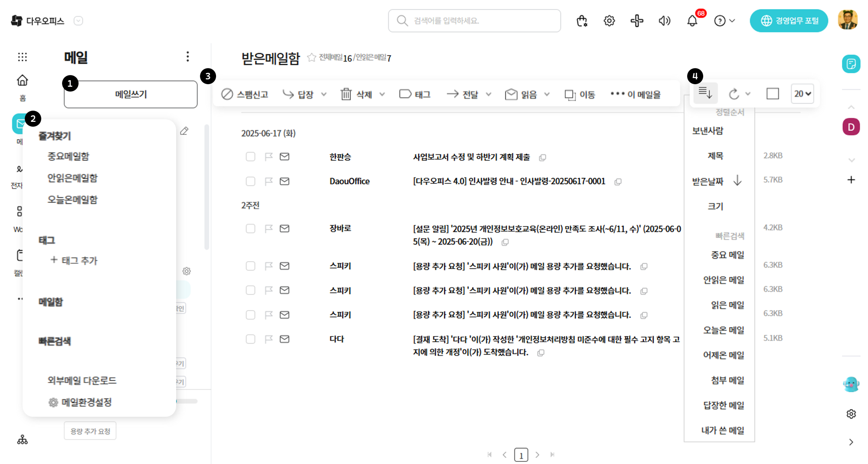
Task: Tick the checkbox for 다다 email
Action: click(x=250, y=339)
